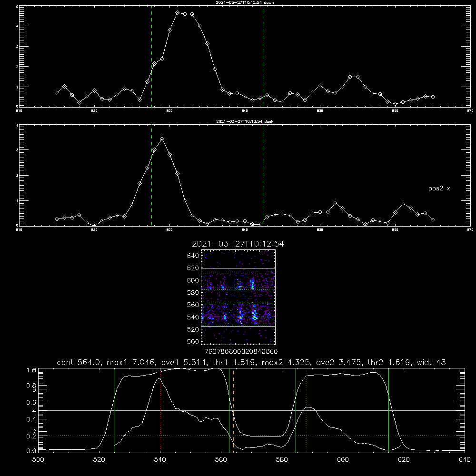Screen dimensions: 476x476
Task: Click the '500' x-axis label of bottom plot
Action: [38, 460]
